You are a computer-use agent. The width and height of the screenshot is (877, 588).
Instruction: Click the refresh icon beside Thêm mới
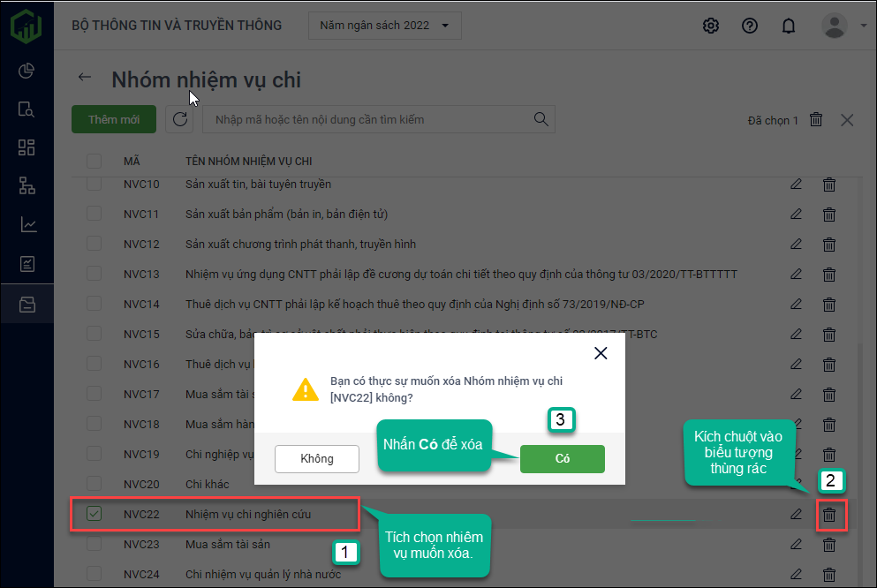(x=180, y=120)
